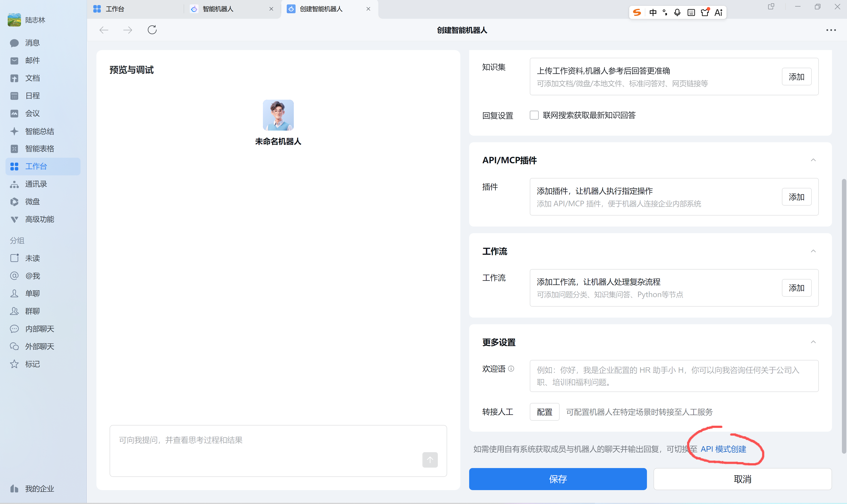The width and height of the screenshot is (847, 504).
Task: Close the 智能机器人 tab
Action: 271,9
